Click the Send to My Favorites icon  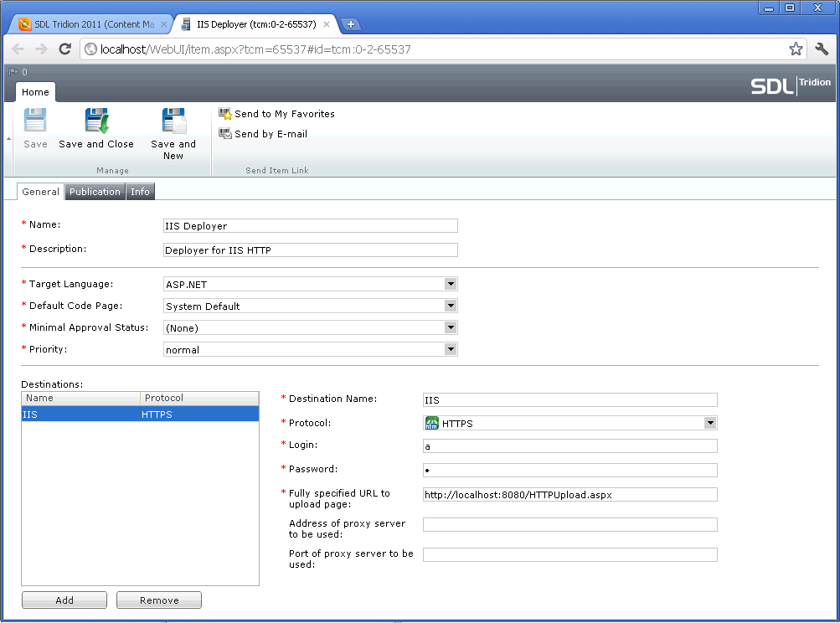[225, 114]
